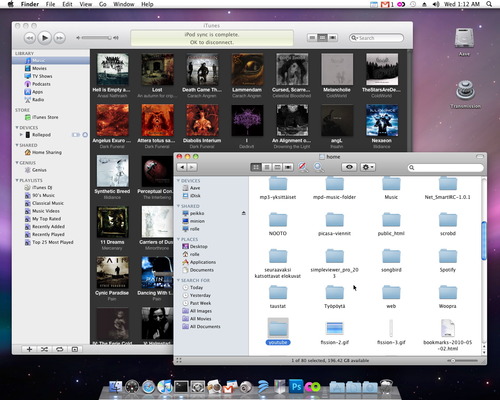This screenshot has height=400, width=500.
Task: Adjust the Finder icon size slider
Action: 453,361
